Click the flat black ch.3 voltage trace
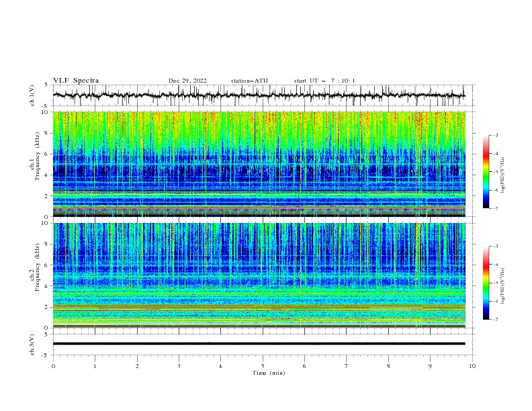The image size is (532, 411). (259, 344)
